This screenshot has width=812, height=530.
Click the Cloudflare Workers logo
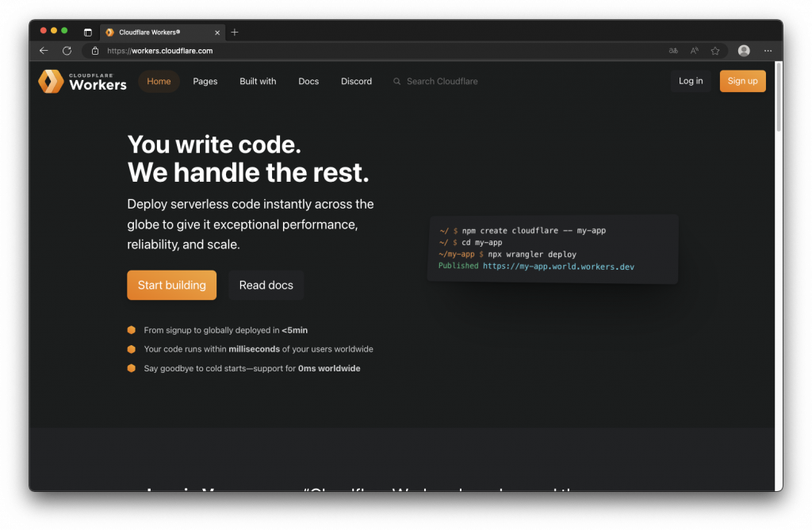tap(82, 82)
